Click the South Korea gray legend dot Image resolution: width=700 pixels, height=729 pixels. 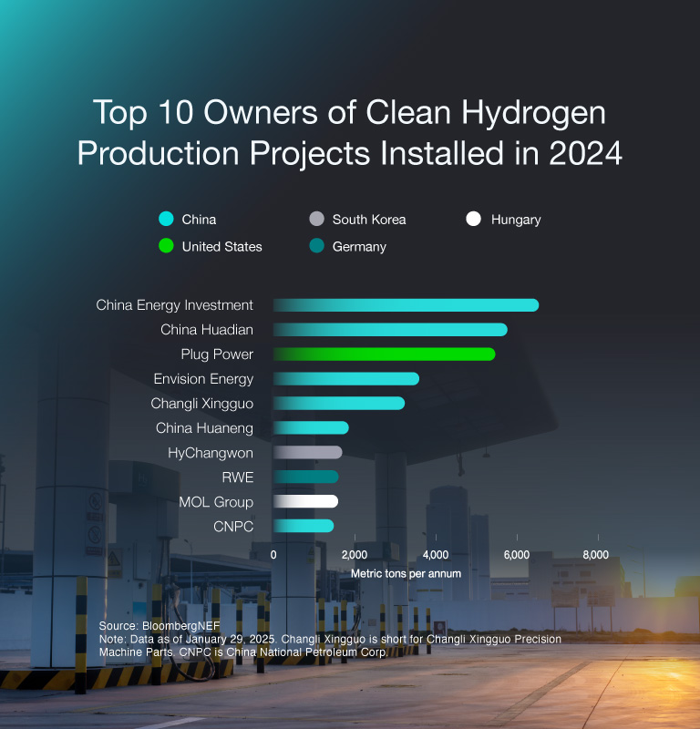point(317,219)
